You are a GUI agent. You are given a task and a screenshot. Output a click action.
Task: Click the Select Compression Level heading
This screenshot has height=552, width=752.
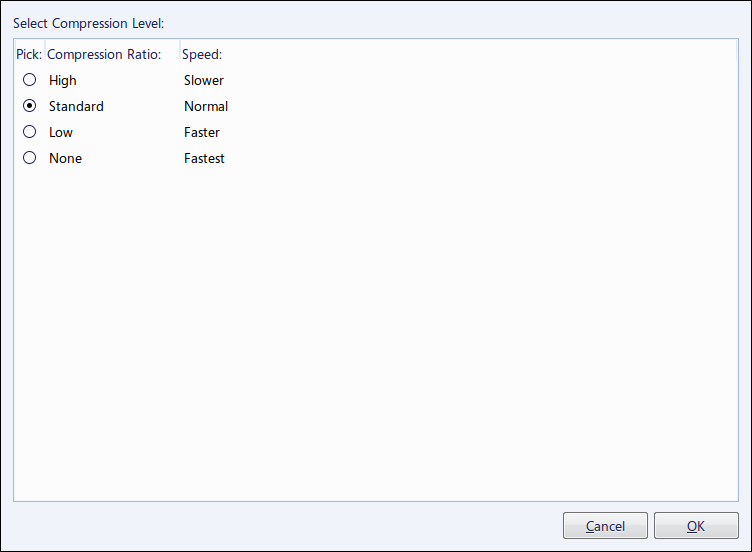click(x=89, y=23)
